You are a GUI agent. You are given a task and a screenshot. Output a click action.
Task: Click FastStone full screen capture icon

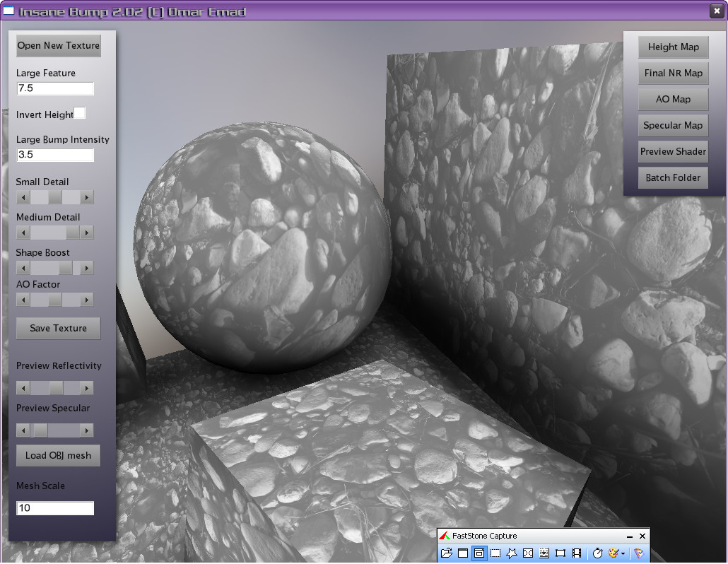528,553
